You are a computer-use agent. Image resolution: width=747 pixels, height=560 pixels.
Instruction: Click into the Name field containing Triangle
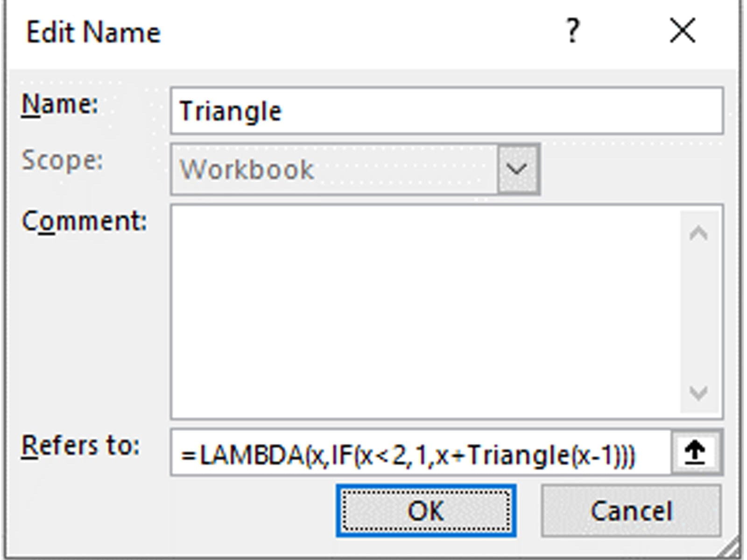446,111
